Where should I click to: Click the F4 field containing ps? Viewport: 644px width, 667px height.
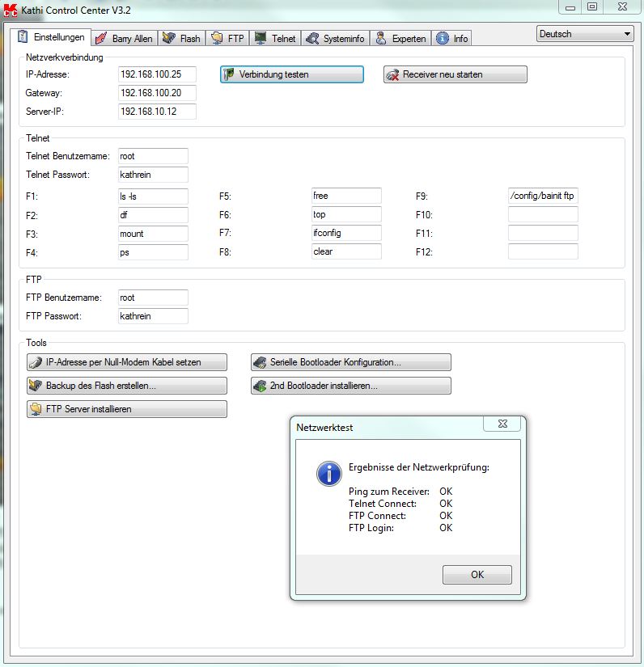[x=153, y=253]
